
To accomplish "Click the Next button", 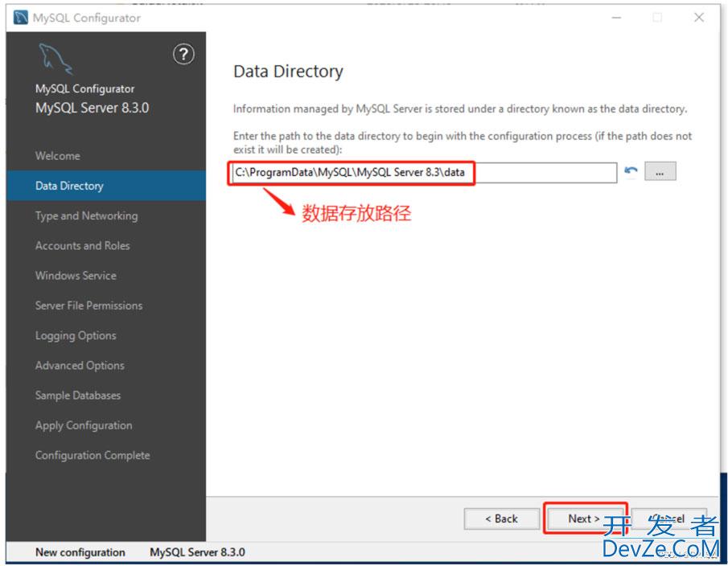I will pos(585,519).
